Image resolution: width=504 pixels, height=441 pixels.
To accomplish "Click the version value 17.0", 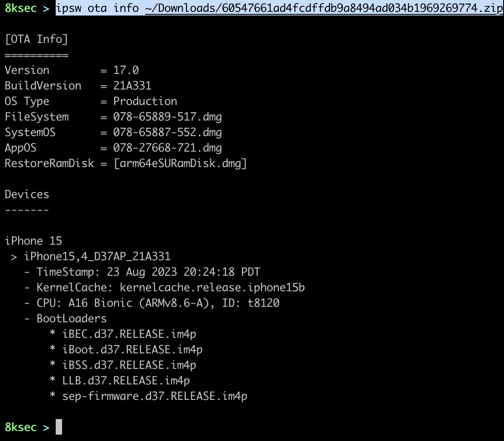I will click(x=126, y=70).
